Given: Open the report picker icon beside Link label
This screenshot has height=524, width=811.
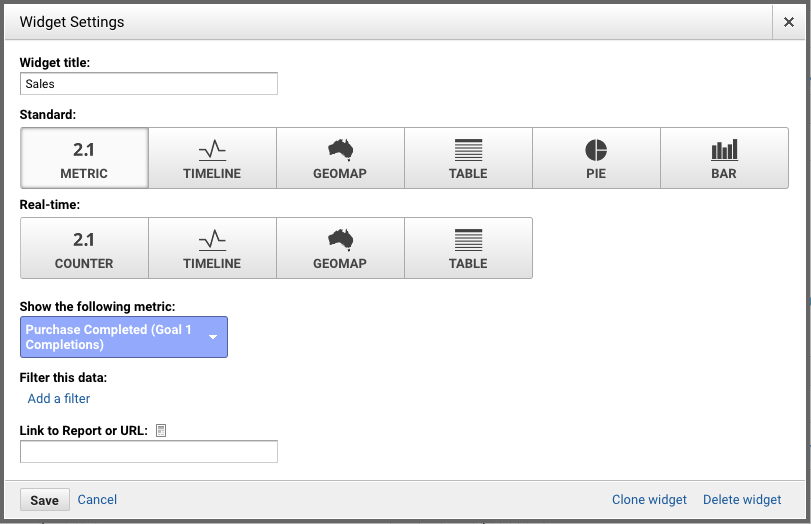Looking at the screenshot, I should (x=161, y=430).
